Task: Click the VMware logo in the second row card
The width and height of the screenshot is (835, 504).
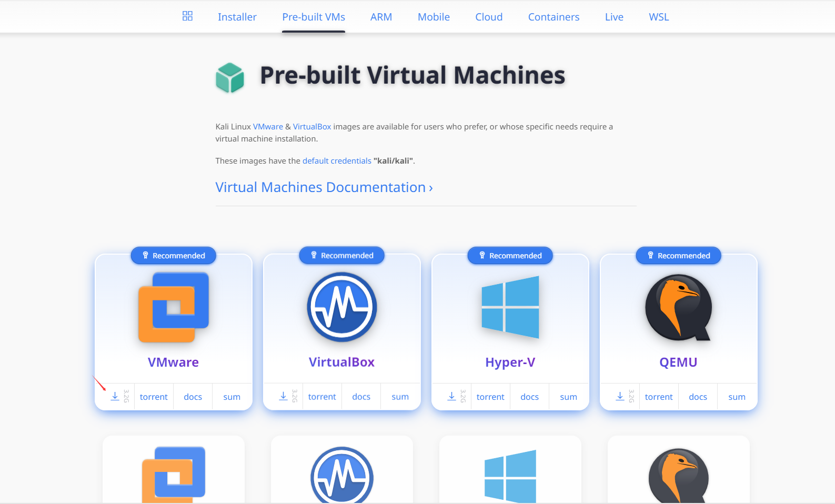Action: point(174,475)
